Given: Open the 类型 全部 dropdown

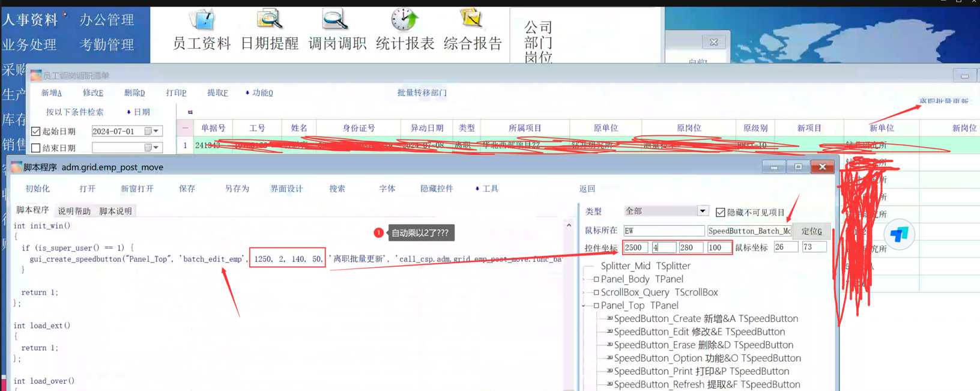Looking at the screenshot, I should click(702, 211).
